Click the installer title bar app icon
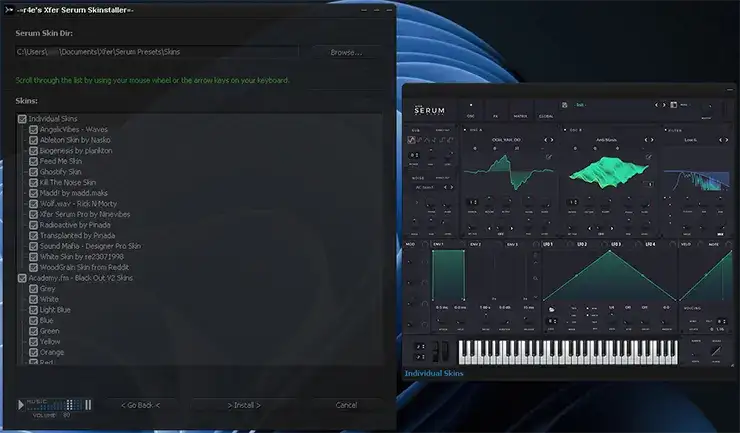The image size is (740, 433). coord(9,10)
